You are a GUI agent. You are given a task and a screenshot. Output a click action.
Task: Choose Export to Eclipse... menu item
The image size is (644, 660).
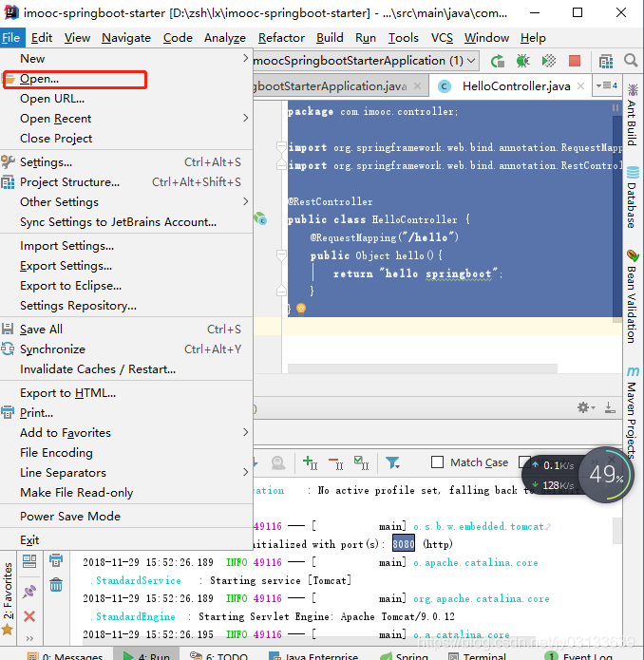pos(126,286)
